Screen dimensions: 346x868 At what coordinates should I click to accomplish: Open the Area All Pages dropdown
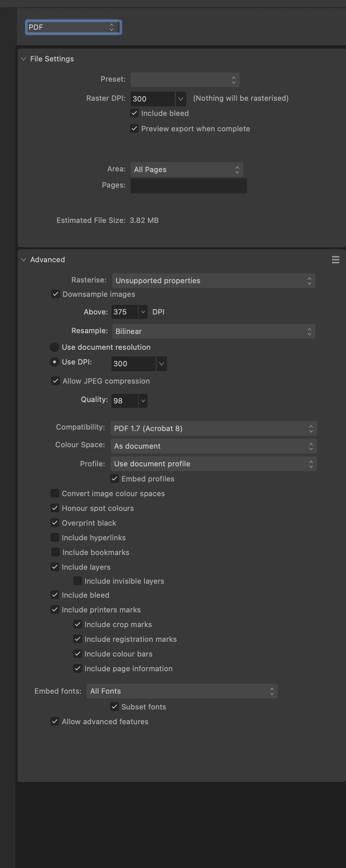point(187,170)
